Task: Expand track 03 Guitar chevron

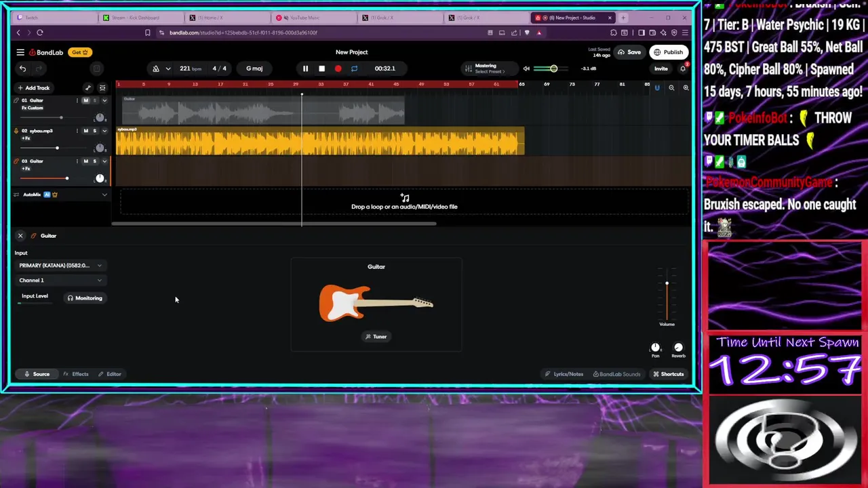Action: click(104, 161)
